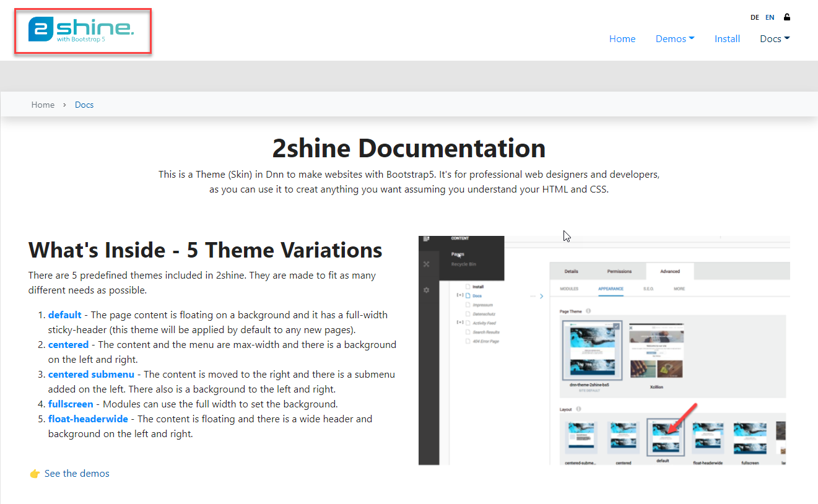Click the lock login icon
The image size is (818, 504).
coord(787,17)
